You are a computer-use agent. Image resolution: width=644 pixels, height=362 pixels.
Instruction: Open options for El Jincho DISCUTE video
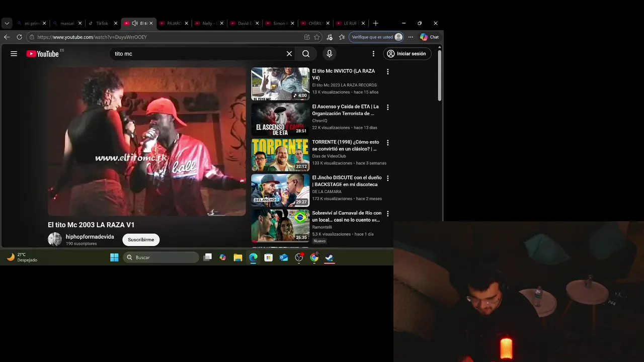tap(387, 178)
